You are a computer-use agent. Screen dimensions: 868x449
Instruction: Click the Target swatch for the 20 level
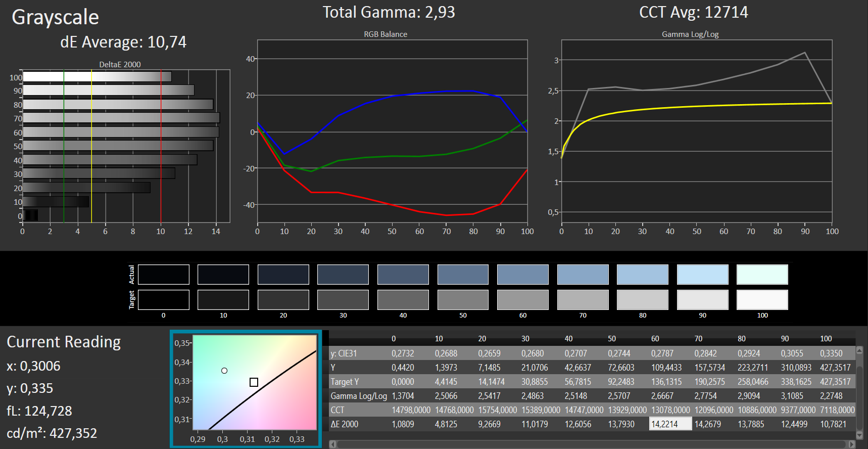[283, 300]
